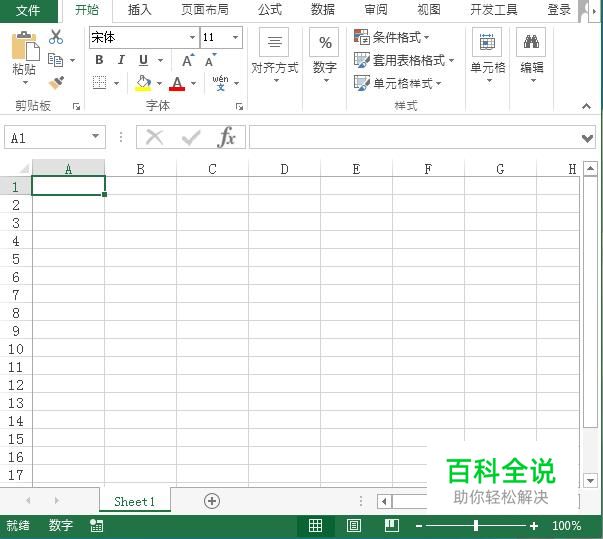Open copy options dropdown arrow
This screenshot has width=603, height=539.
click(72, 60)
